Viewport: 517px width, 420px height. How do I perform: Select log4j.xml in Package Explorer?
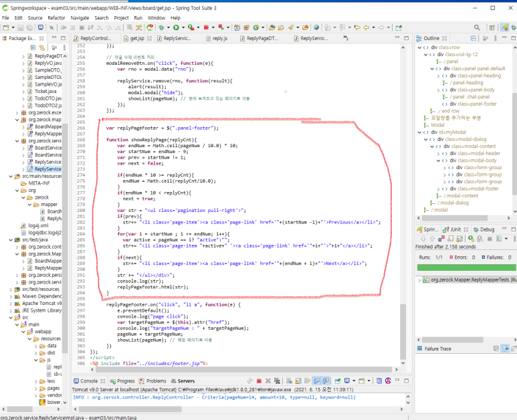[x=35, y=225]
